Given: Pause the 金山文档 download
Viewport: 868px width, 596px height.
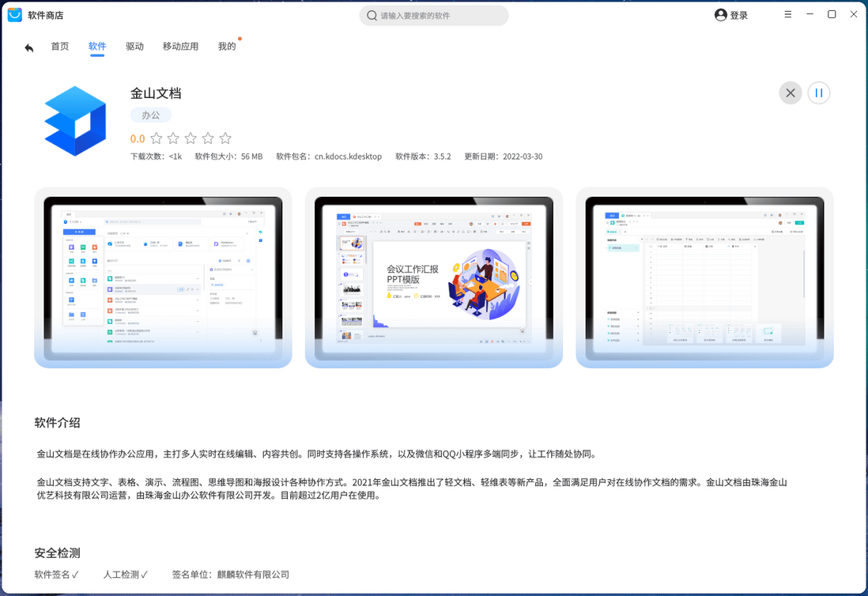Looking at the screenshot, I should tap(819, 92).
